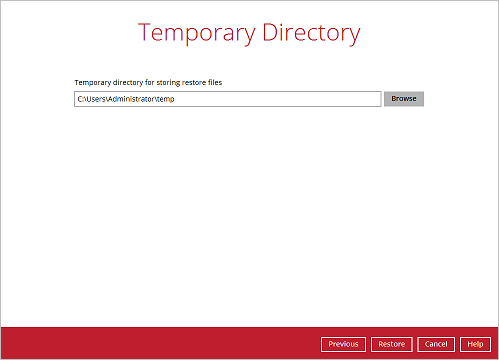Click label 'Temporary directory for storing restore files'

click(148, 82)
